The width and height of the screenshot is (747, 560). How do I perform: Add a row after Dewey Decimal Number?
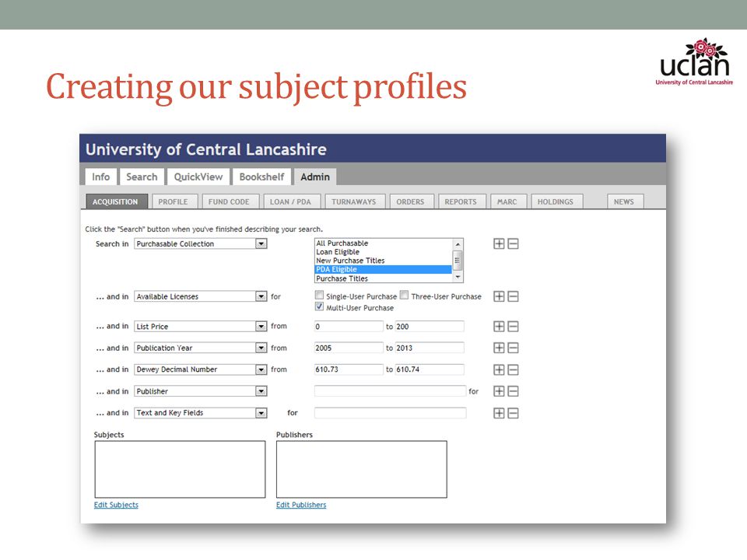click(499, 370)
